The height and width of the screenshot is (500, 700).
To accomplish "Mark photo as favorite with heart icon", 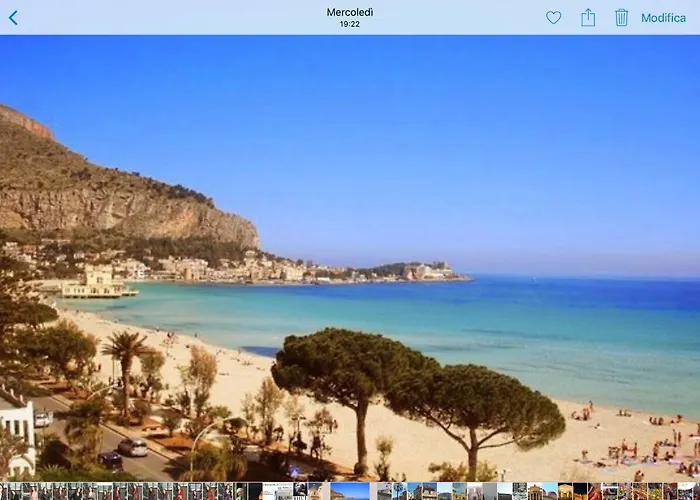I will pos(553,18).
